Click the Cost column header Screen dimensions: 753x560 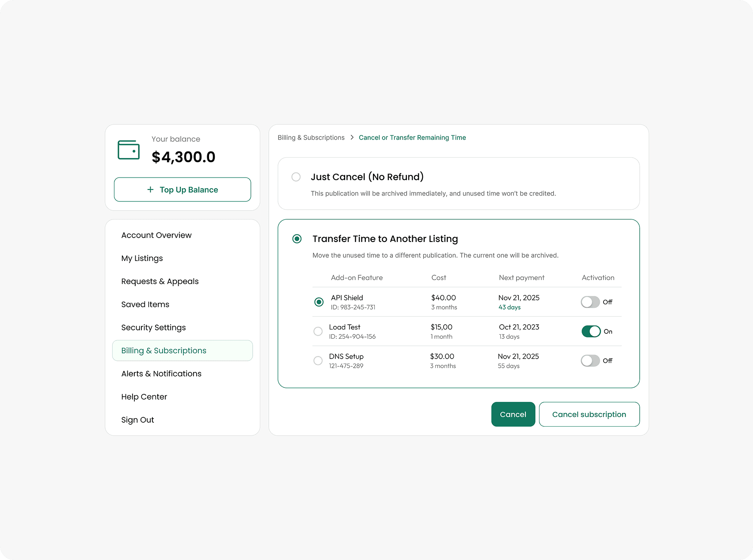439,278
